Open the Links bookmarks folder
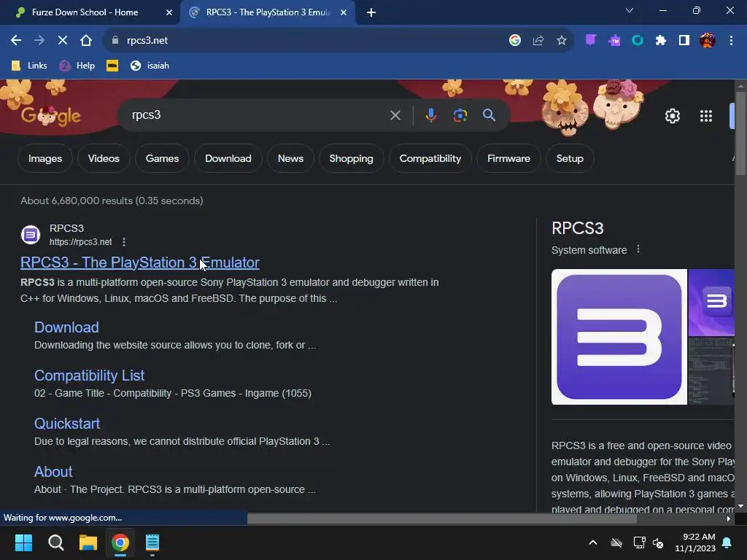This screenshot has height=560, width=747. pos(29,66)
